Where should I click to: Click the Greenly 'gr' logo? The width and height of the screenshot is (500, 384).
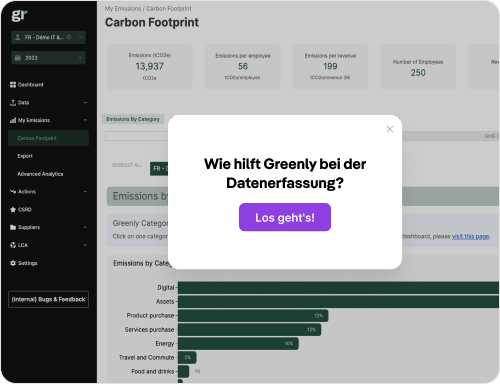click(x=19, y=15)
